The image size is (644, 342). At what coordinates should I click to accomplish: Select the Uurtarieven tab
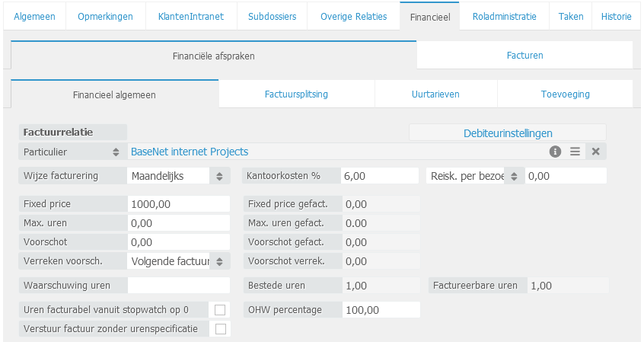pyautogui.click(x=435, y=94)
